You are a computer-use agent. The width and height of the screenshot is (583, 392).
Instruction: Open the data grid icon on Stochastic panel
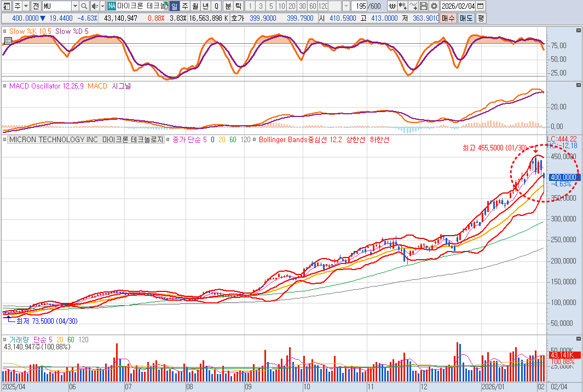pyautogui.click(x=8, y=41)
